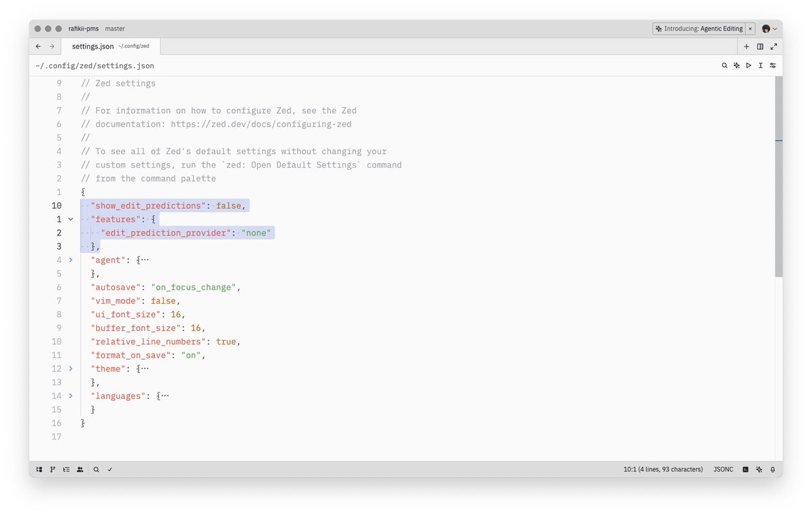The width and height of the screenshot is (812, 516).
Task: Collapse the "features" block
Action: [x=70, y=219]
